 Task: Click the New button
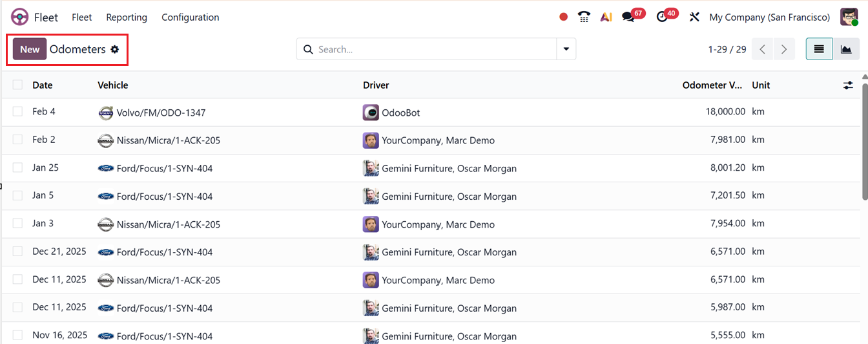[x=30, y=49]
